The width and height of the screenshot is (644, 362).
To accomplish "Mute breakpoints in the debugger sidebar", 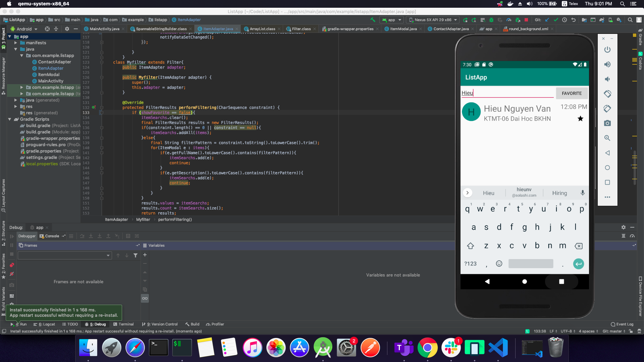I will click(12, 274).
